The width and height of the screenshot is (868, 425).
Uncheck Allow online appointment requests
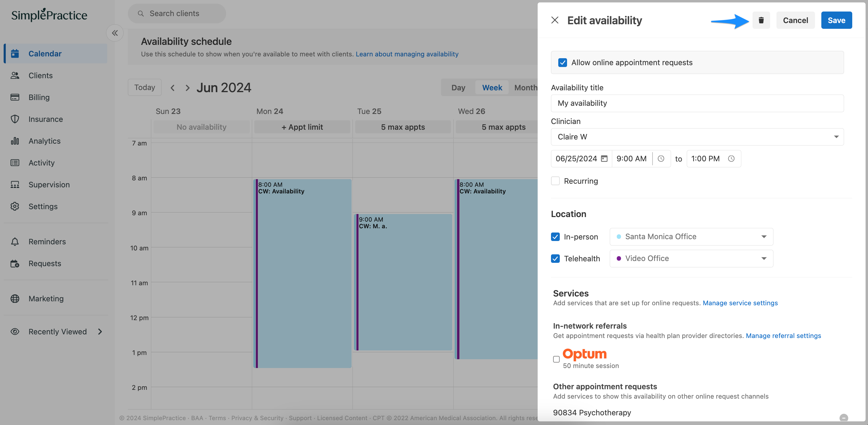point(563,62)
